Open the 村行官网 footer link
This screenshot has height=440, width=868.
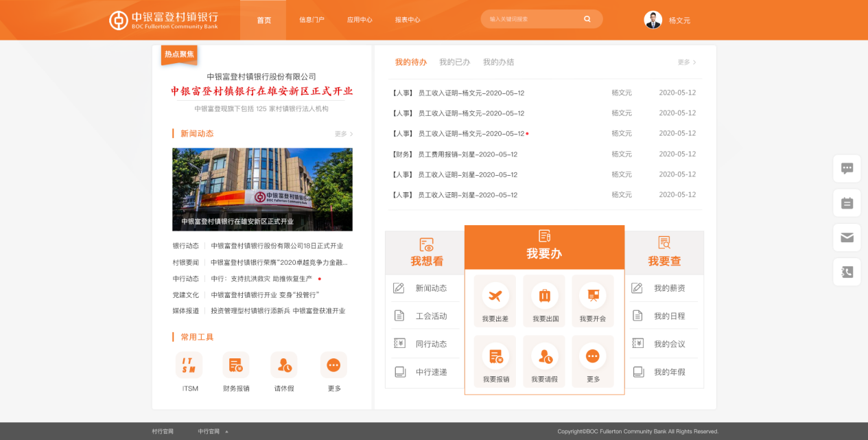click(163, 432)
